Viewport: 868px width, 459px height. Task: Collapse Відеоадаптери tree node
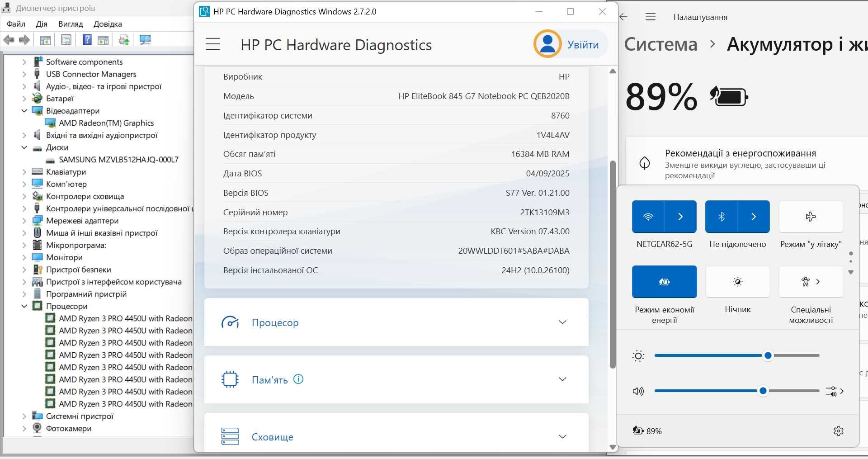click(24, 111)
